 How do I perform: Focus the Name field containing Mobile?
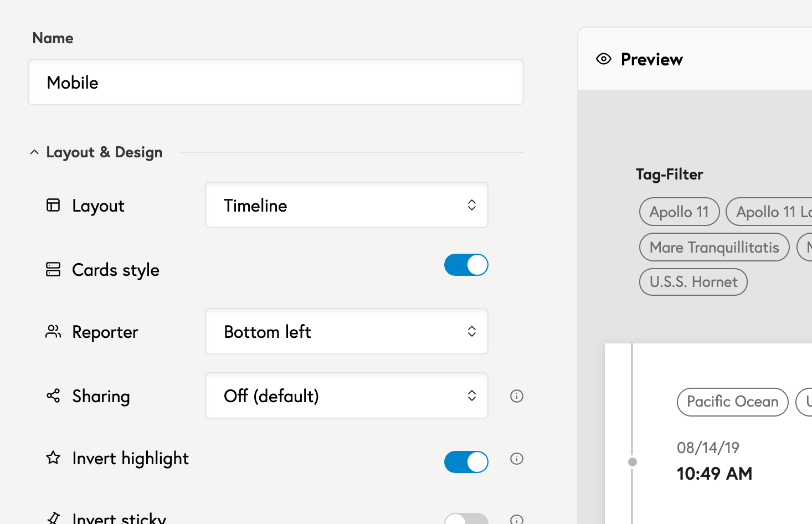click(276, 83)
